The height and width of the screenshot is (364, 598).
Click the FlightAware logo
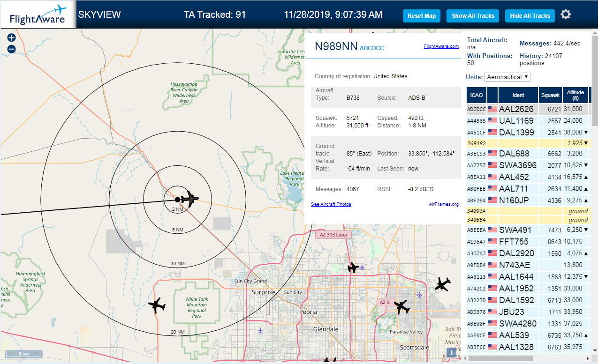(38, 15)
